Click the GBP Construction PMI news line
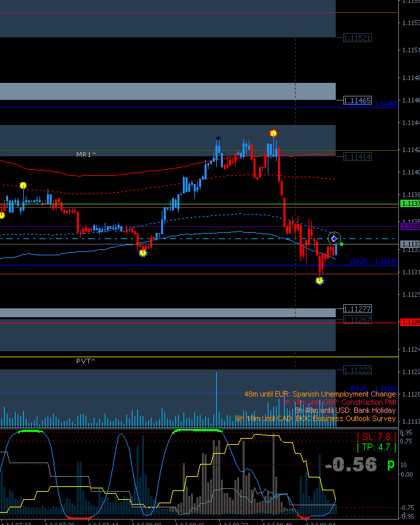The image size is (420, 525). click(339, 402)
